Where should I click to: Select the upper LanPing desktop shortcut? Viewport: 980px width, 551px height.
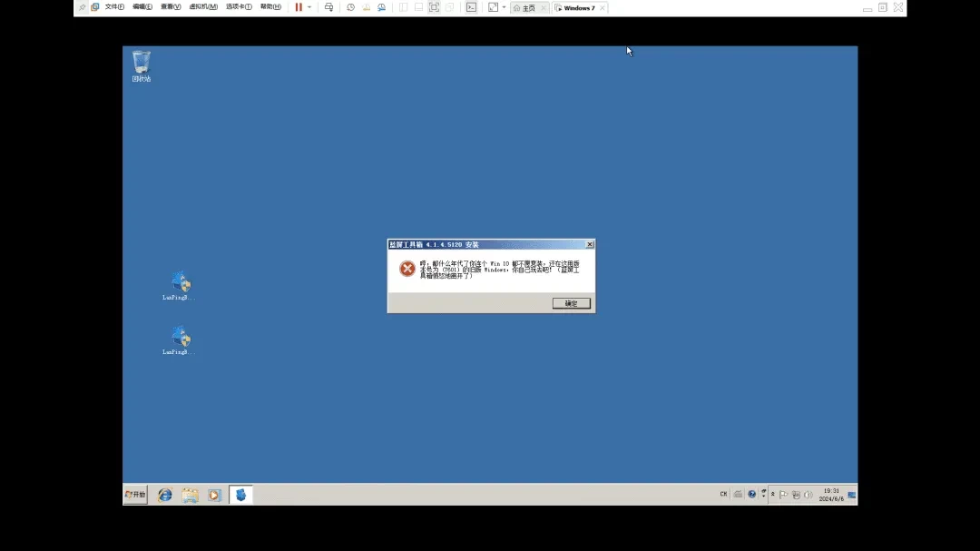tap(180, 284)
